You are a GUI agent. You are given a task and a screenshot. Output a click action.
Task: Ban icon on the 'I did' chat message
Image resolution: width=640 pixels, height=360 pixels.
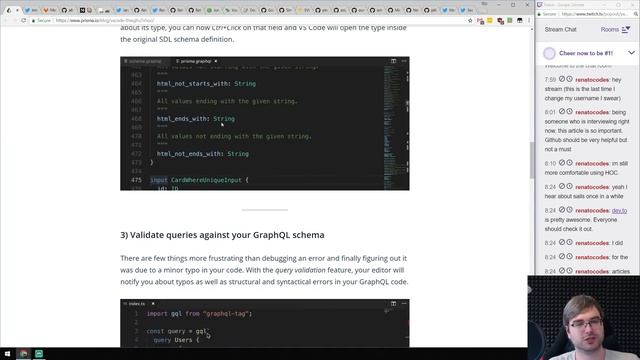pyautogui.click(x=562, y=242)
